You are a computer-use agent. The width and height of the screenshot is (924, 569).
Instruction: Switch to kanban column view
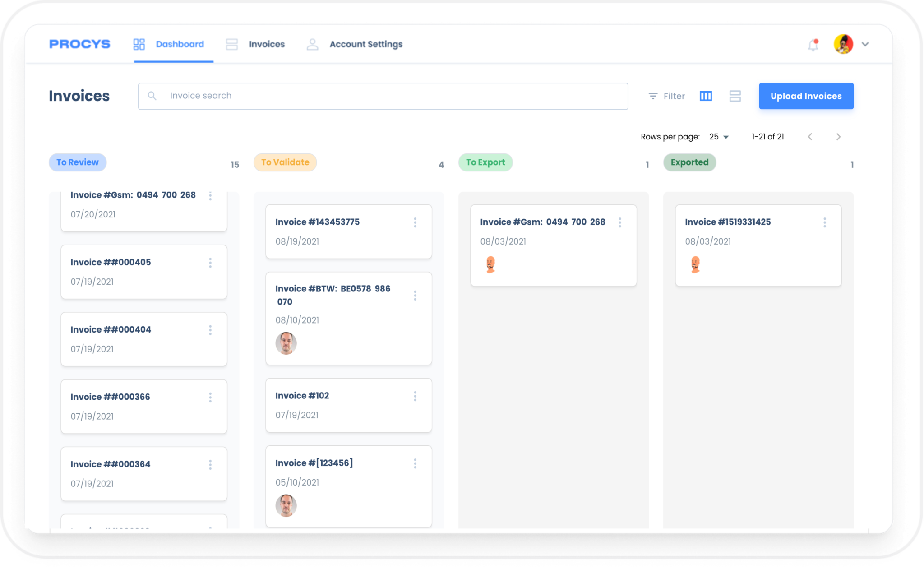click(x=706, y=96)
